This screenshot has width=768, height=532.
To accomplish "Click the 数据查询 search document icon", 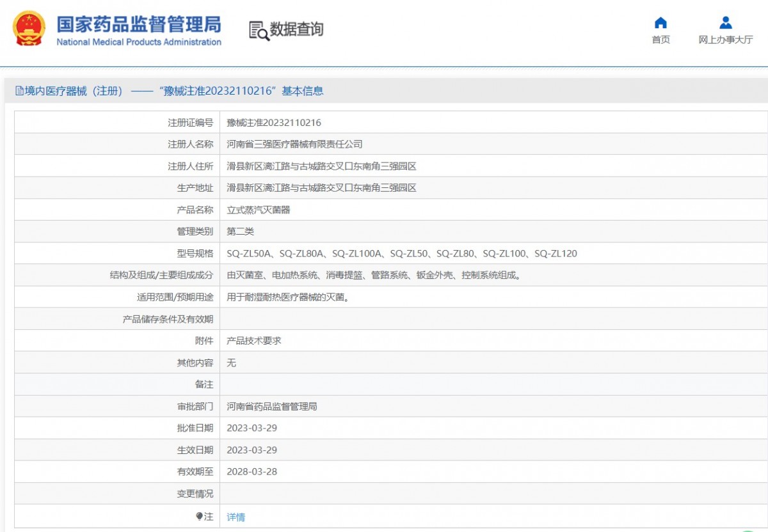I will click(259, 31).
